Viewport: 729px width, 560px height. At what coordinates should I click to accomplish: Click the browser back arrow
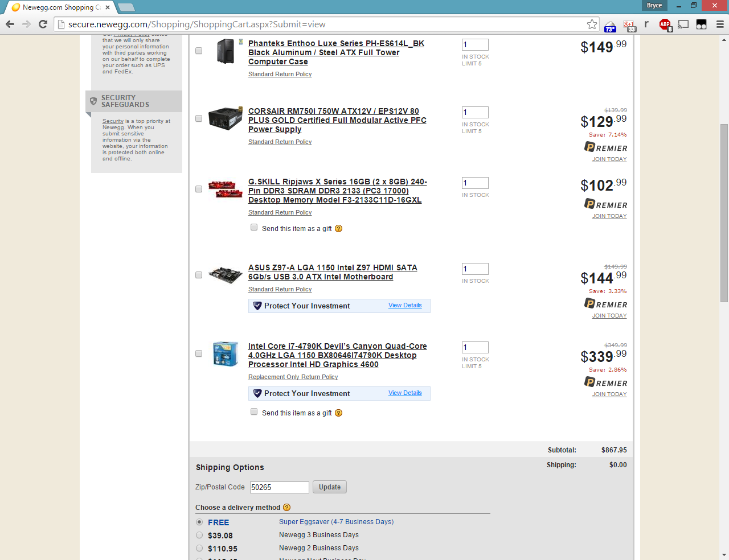click(10, 24)
